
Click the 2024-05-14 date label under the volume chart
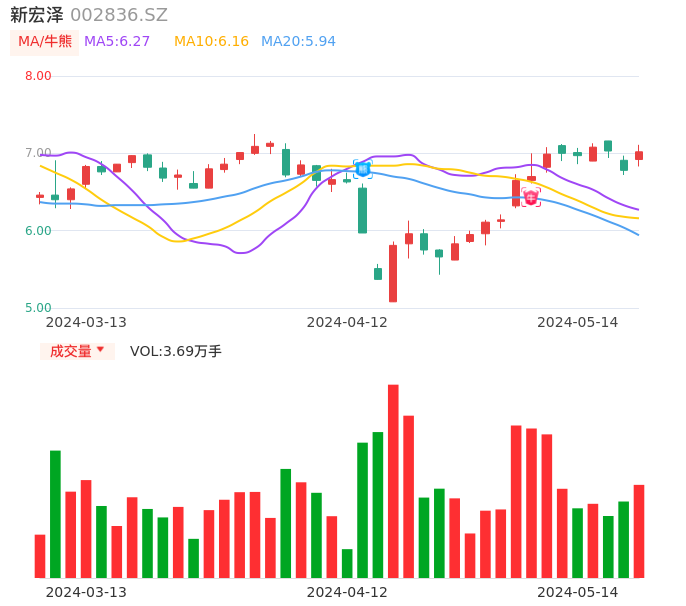578,592
